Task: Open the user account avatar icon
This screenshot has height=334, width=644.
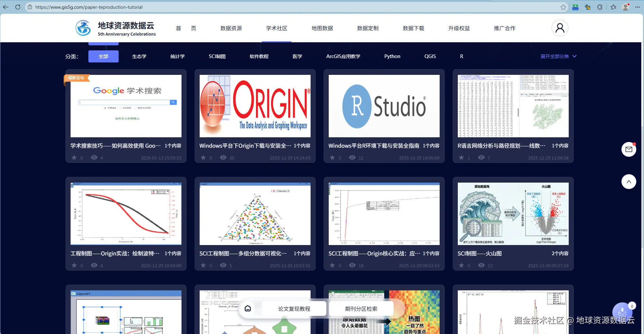Action: [x=560, y=28]
